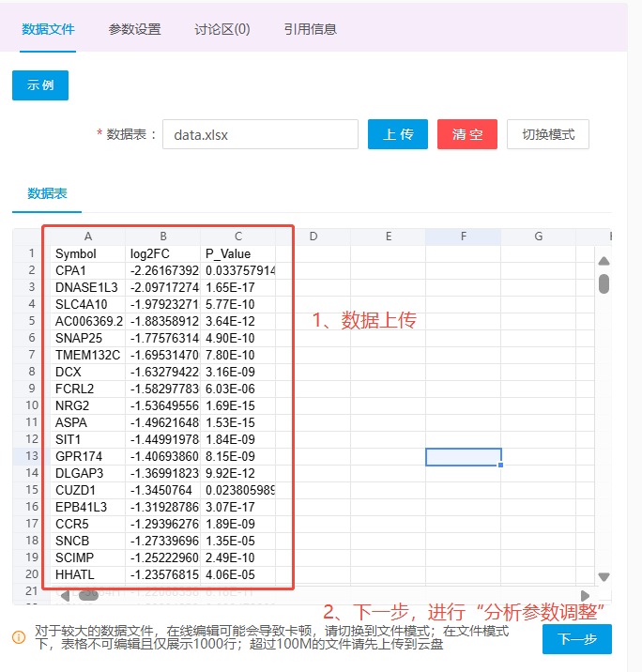Select column A header

click(x=88, y=237)
